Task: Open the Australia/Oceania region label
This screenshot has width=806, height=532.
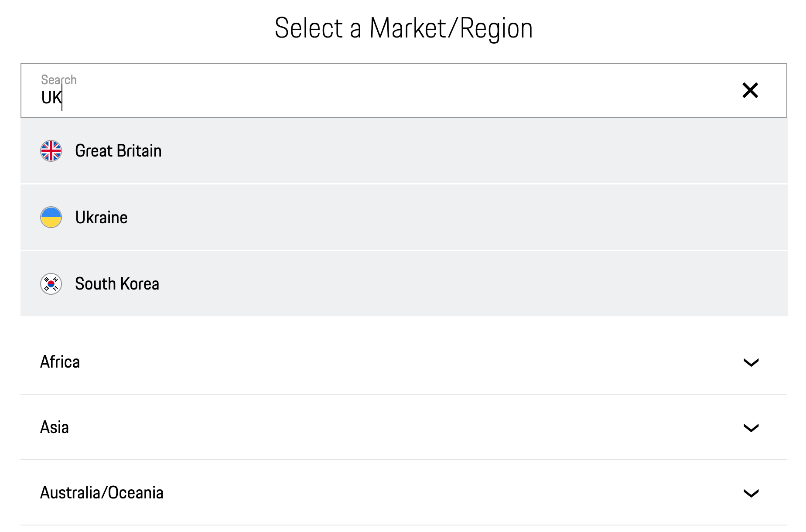Action: 102,493
